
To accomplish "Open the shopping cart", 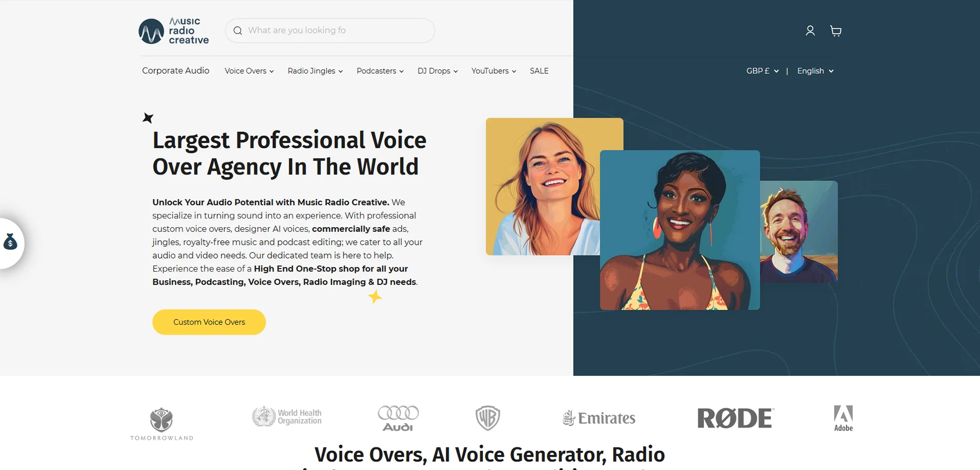I will pyautogui.click(x=835, y=30).
